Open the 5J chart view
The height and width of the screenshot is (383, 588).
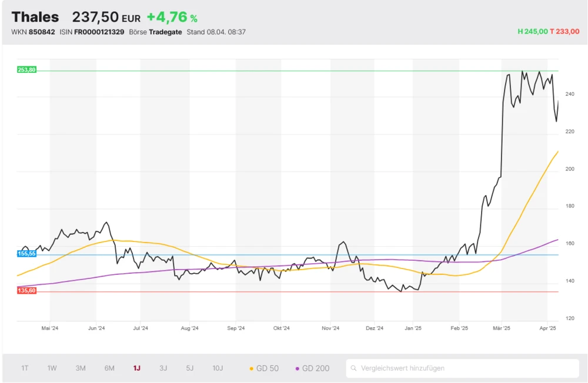[189, 368]
